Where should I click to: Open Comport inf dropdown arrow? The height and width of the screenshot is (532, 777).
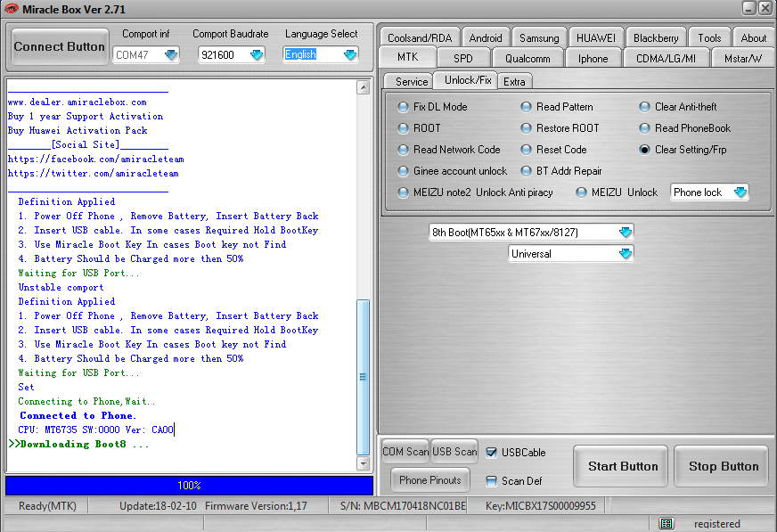point(171,54)
